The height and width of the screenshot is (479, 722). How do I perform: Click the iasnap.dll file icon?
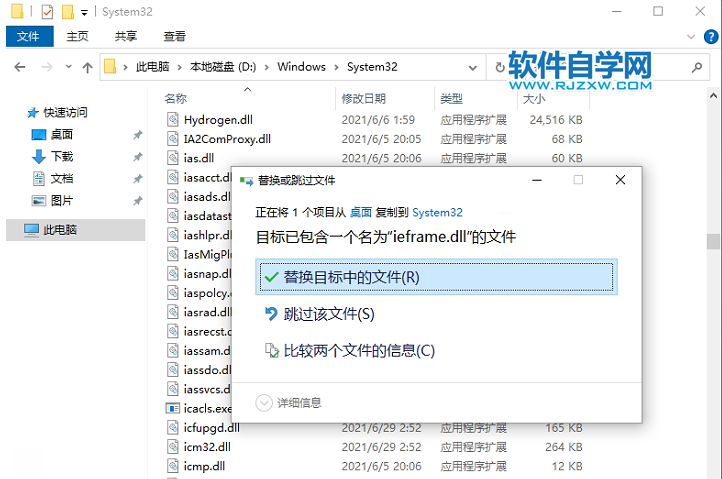[173, 274]
